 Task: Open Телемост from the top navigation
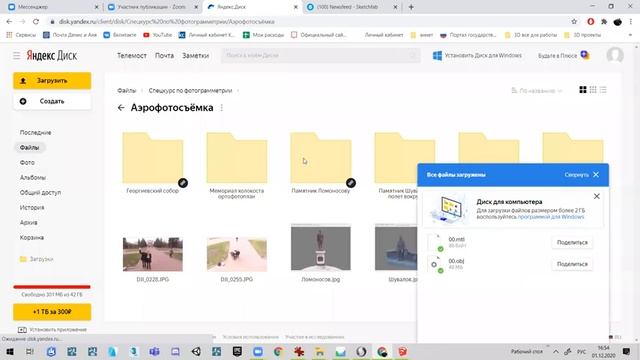[131, 56]
